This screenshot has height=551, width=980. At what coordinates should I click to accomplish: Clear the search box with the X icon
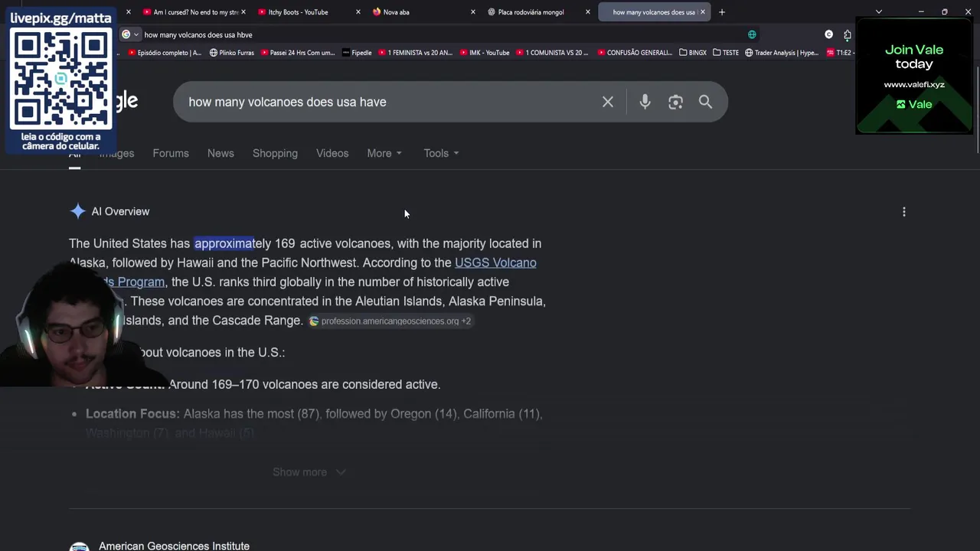[608, 102]
